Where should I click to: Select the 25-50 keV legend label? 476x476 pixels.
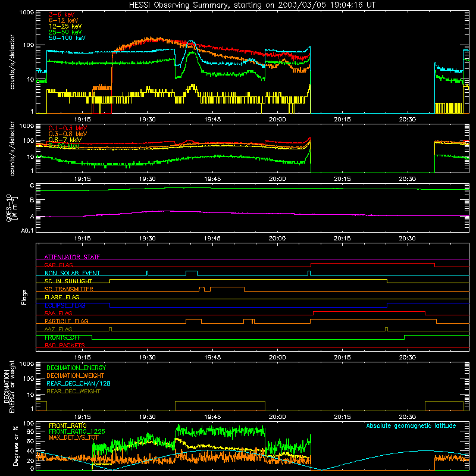click(x=65, y=32)
